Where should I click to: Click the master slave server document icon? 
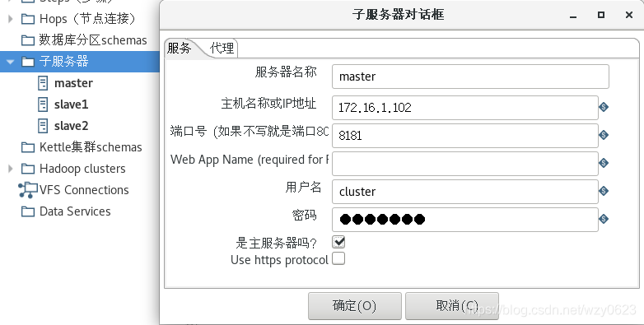(x=43, y=83)
